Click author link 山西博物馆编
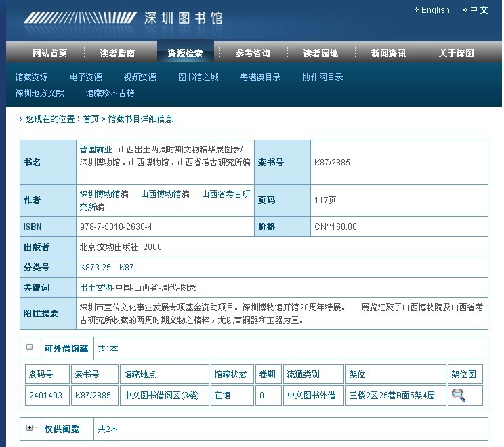This screenshot has height=447, width=504. [x=165, y=194]
